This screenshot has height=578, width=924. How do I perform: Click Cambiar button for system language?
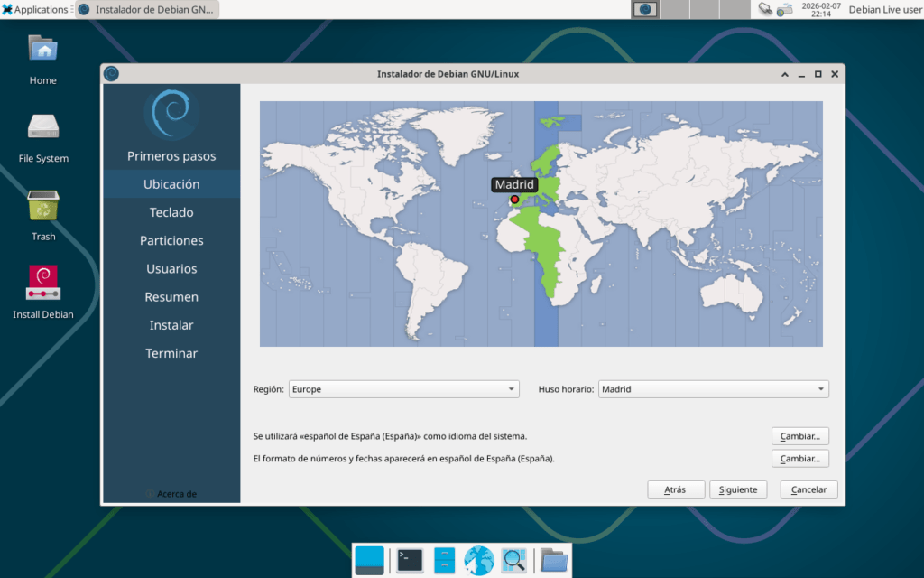coord(799,436)
